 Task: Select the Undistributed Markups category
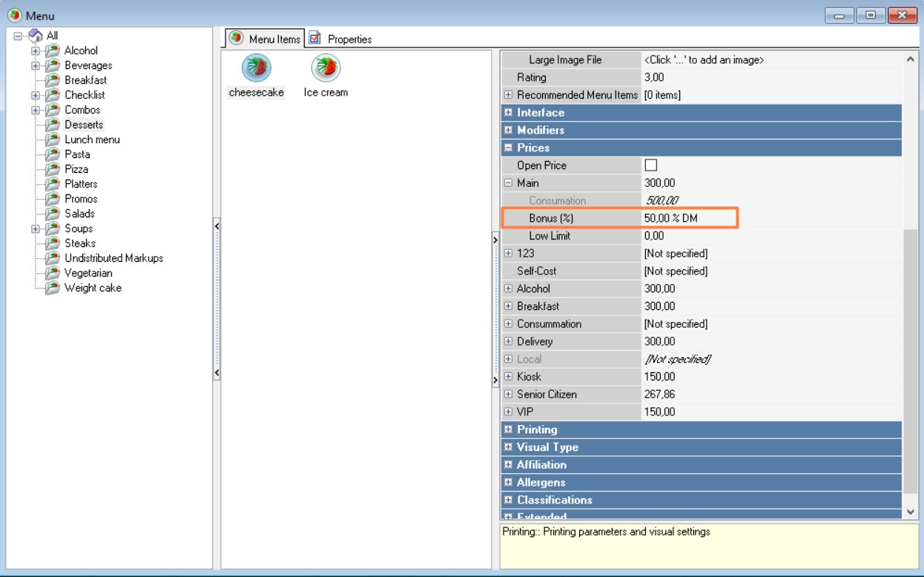[x=113, y=258]
